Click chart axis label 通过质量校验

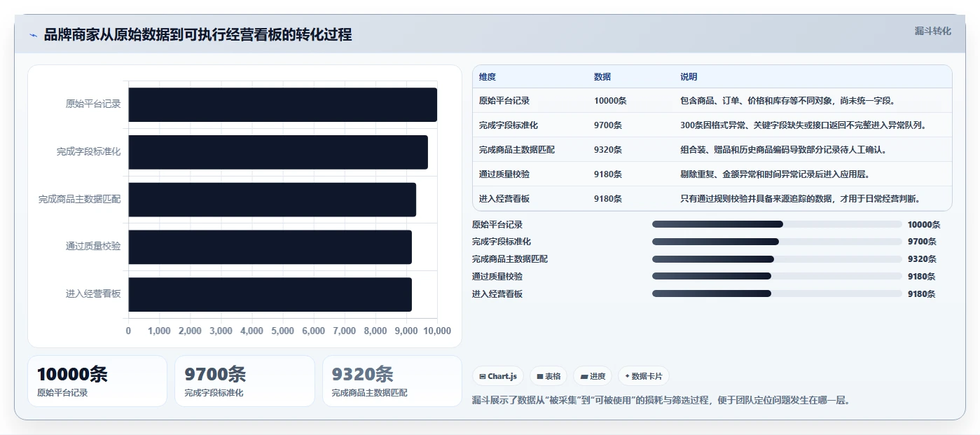93,247
